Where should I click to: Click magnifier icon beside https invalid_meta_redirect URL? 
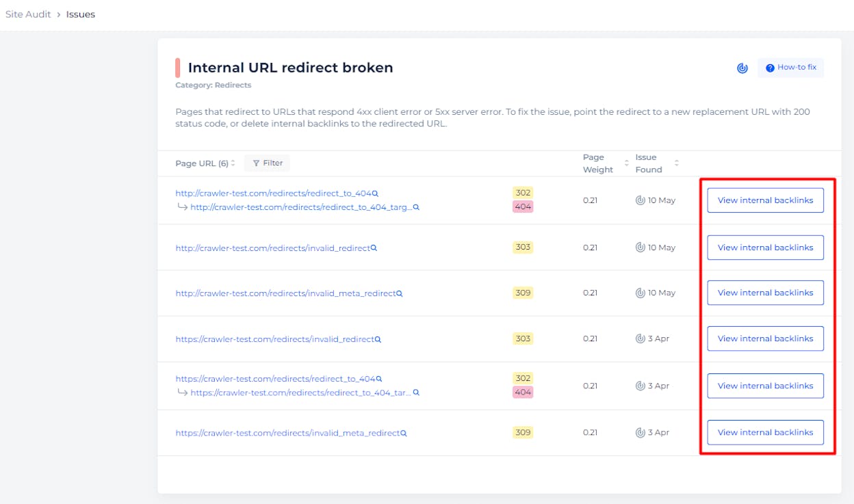coord(404,433)
